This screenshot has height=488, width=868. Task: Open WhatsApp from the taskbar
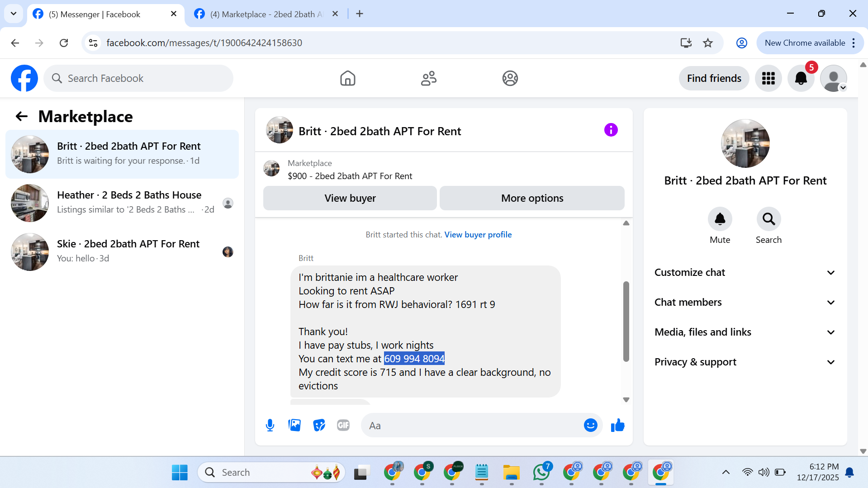tap(541, 473)
